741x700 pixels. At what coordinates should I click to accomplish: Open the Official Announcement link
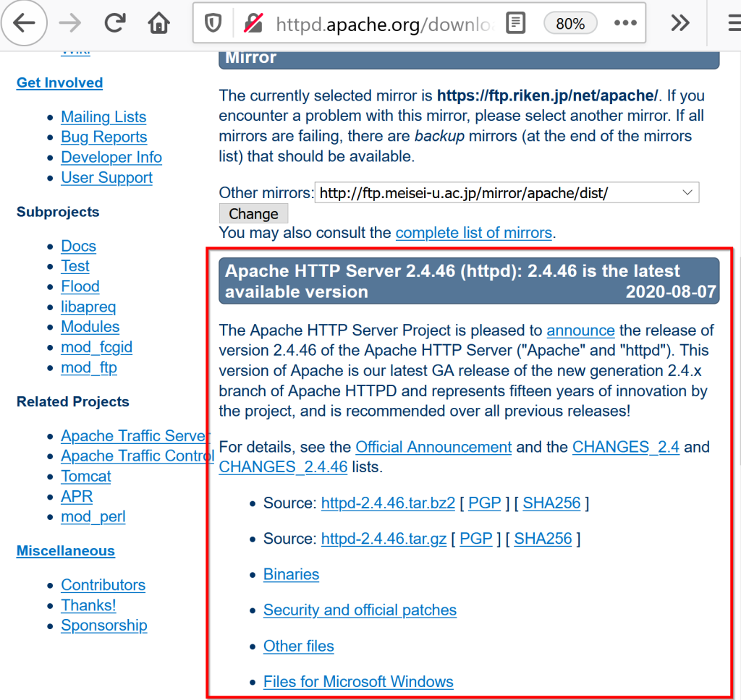pos(433,447)
